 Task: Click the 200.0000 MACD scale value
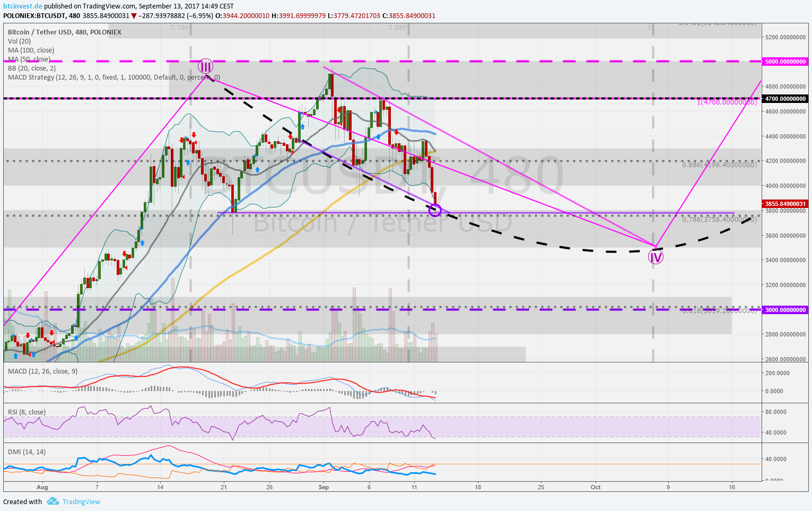coord(779,373)
